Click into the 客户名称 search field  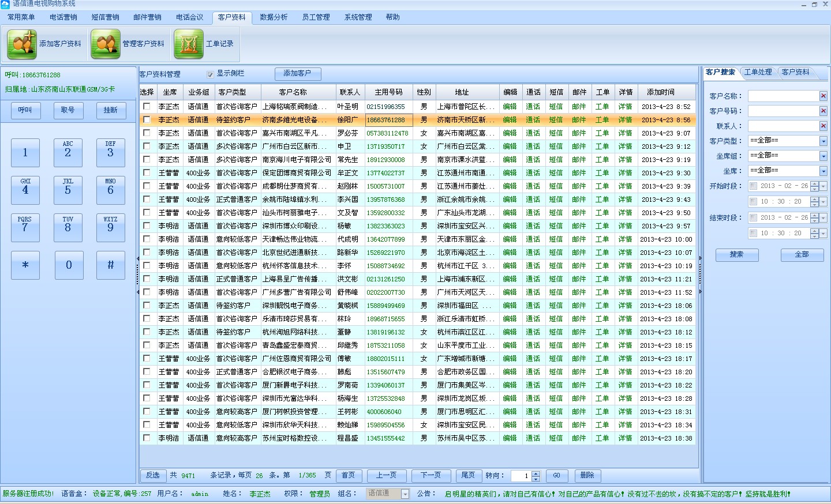pyautogui.click(x=783, y=96)
